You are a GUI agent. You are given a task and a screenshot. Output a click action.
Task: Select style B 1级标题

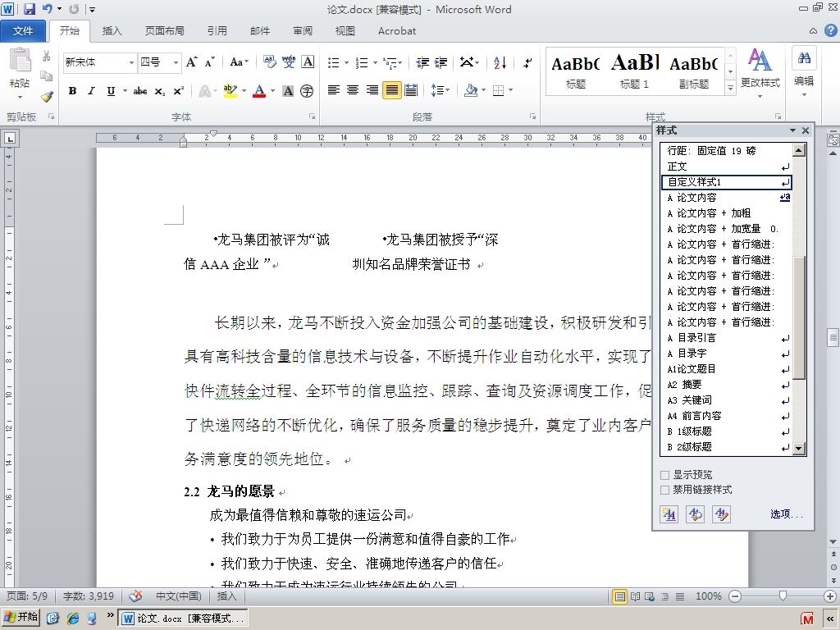tap(727, 431)
